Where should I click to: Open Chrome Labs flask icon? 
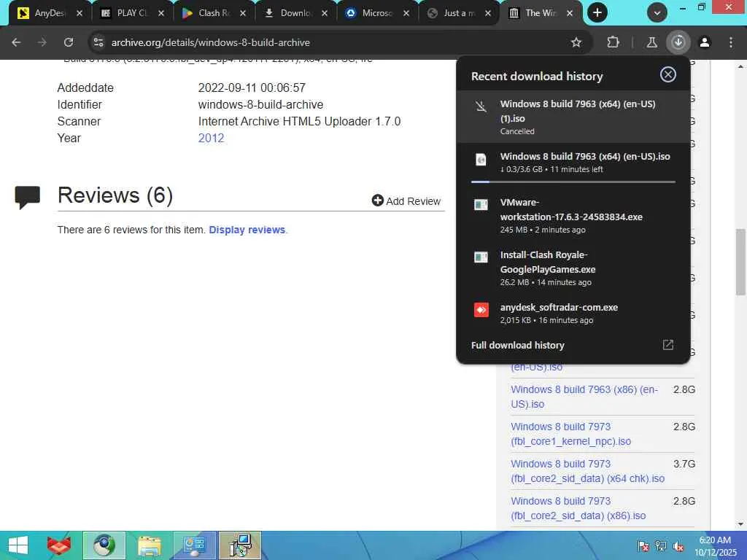point(651,42)
